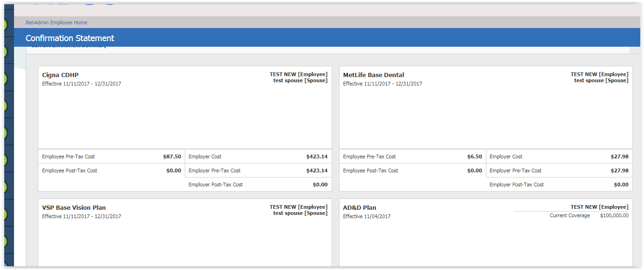The width and height of the screenshot is (644, 270).
Task: Click the Confirmation Statement page header
Action: click(x=70, y=38)
